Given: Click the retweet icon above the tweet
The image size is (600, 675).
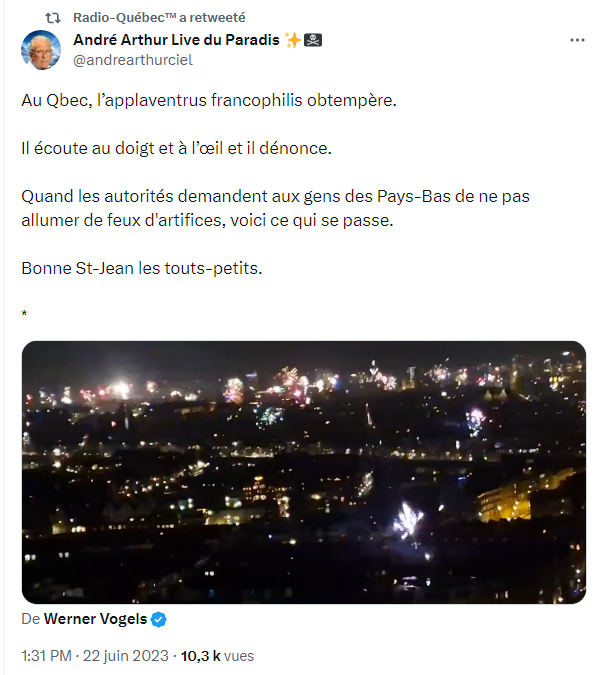Looking at the screenshot, I should (54, 17).
